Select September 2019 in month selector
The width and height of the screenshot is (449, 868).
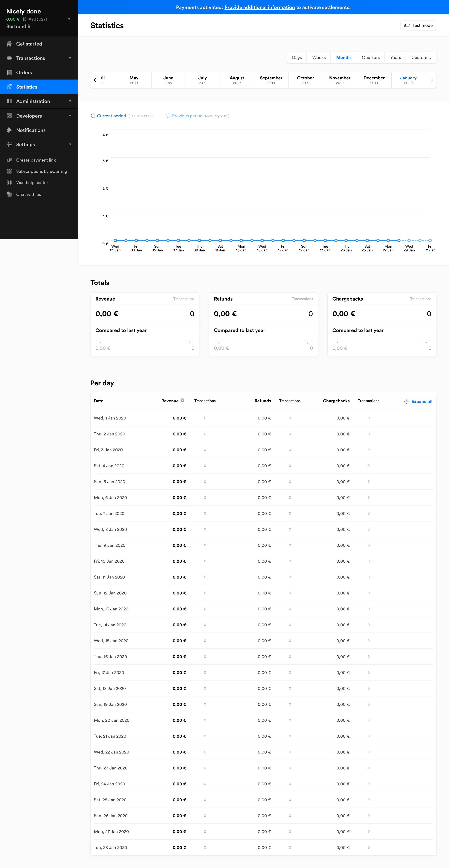[271, 80]
